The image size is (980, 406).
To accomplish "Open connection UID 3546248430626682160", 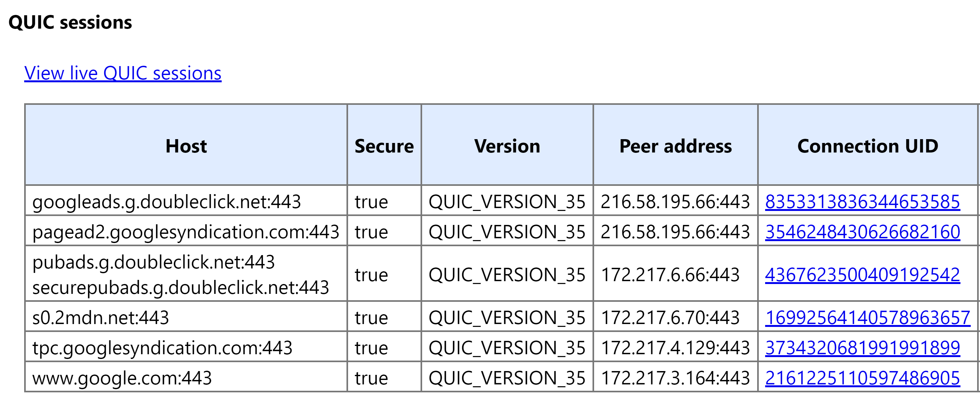I will 862,232.
